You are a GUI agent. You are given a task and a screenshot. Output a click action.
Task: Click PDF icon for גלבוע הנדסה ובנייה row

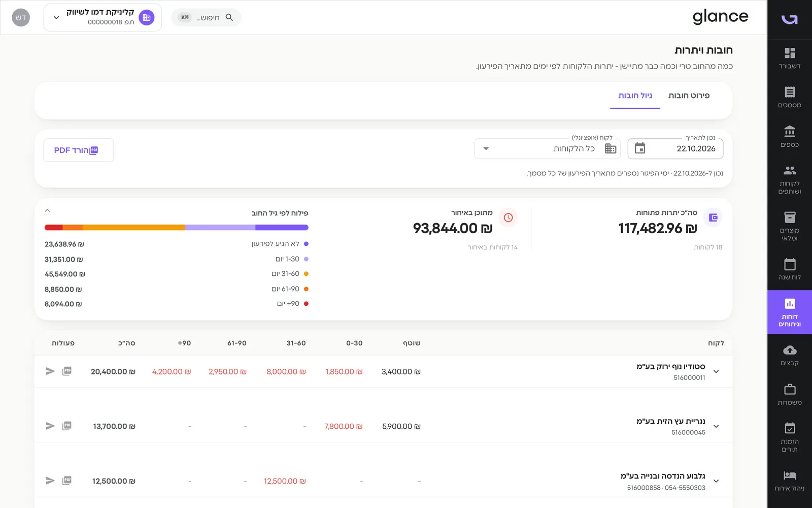67,481
